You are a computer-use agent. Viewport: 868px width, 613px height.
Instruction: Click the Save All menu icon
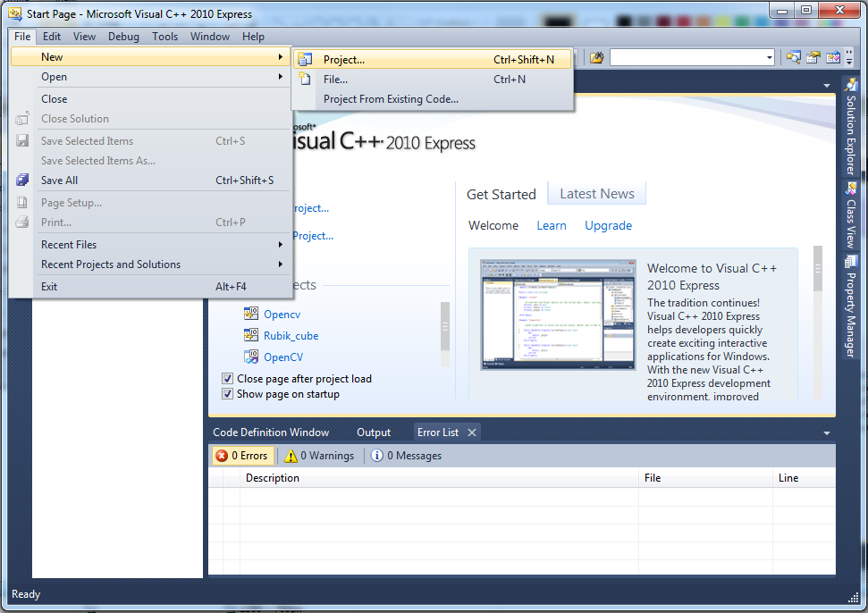pos(22,180)
